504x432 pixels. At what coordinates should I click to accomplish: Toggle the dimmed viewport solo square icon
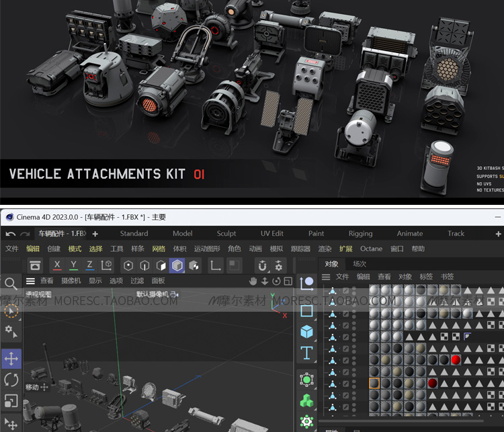234,265
